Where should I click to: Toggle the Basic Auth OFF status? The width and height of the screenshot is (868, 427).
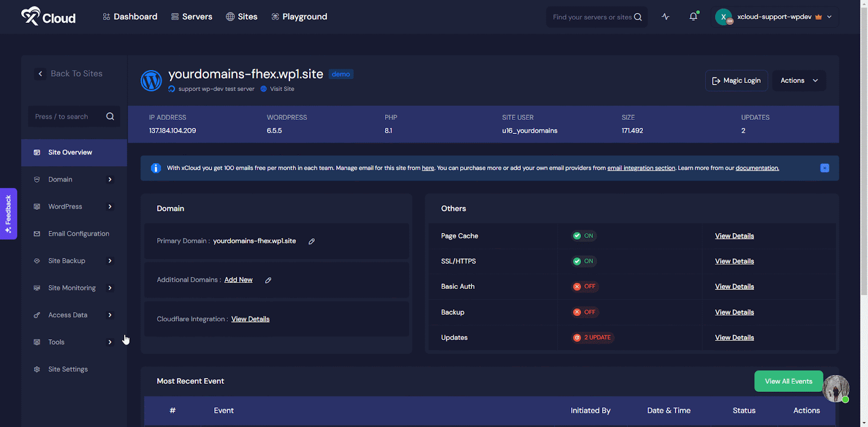click(x=584, y=287)
